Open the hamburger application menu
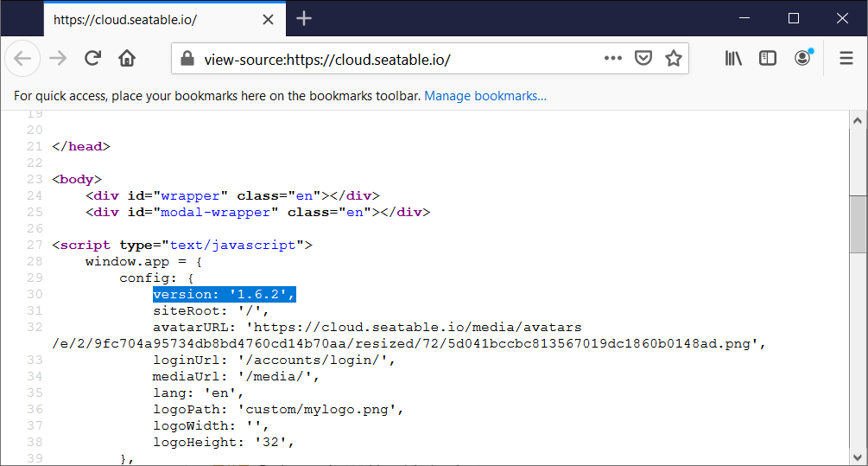The image size is (868, 466). [x=846, y=59]
